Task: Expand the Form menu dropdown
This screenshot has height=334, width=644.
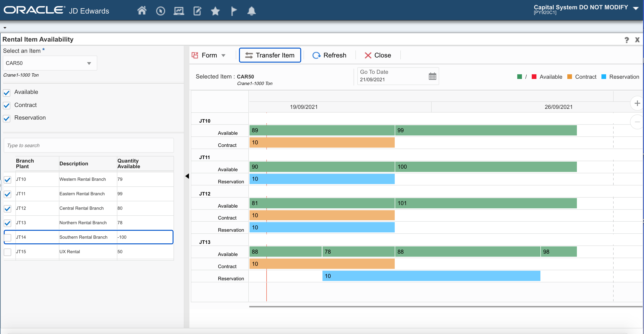Action: pyautogui.click(x=223, y=55)
